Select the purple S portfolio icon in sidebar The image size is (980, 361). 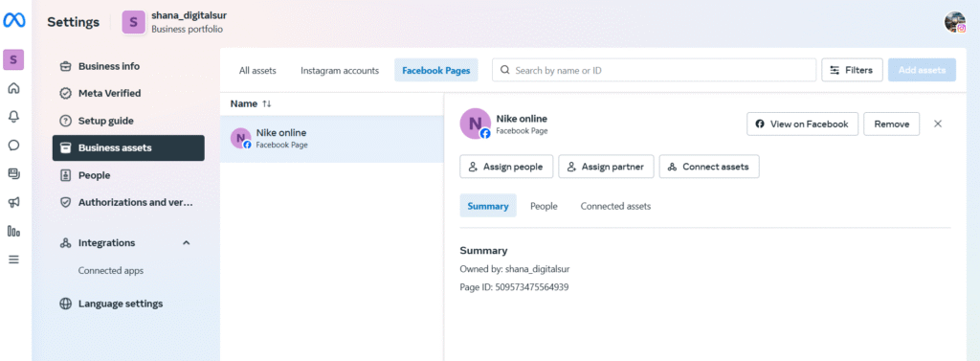tap(13, 60)
